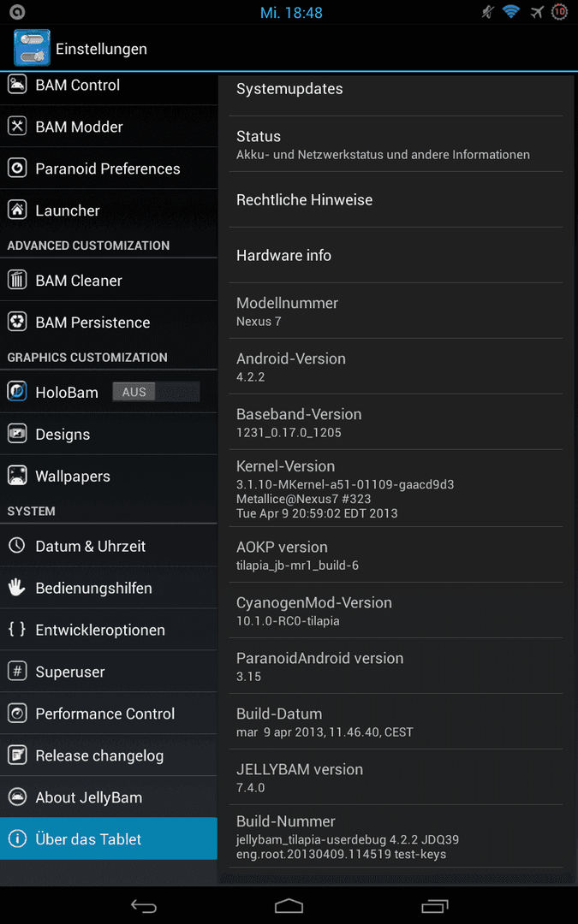Tap the Build-Nummer entry
Screen dimensions: 578x924
coord(396,836)
